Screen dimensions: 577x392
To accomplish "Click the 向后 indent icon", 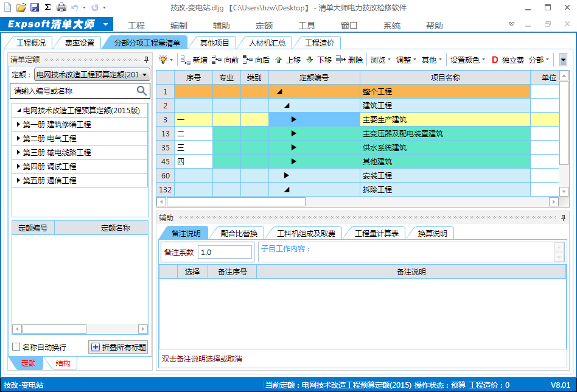I will pyautogui.click(x=248, y=60).
